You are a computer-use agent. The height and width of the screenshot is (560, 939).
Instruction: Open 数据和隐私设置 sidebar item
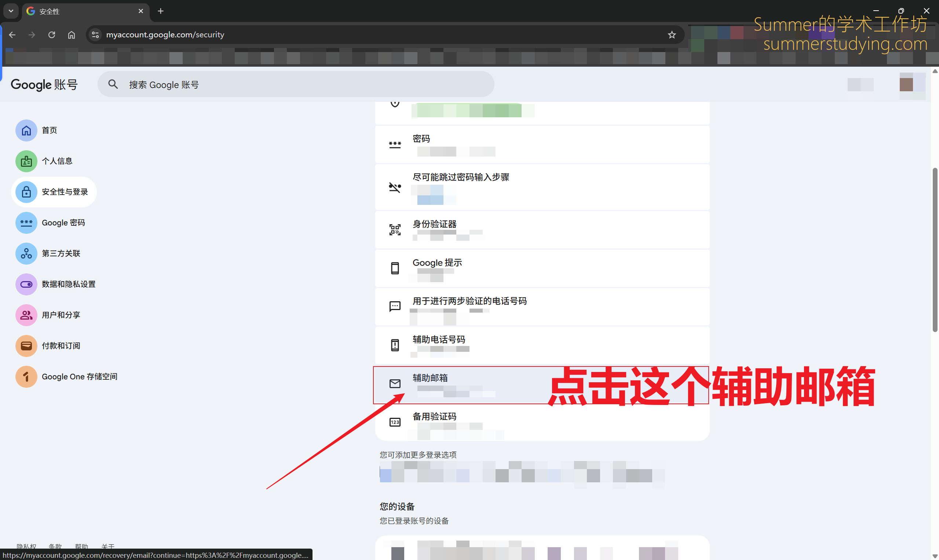68,284
